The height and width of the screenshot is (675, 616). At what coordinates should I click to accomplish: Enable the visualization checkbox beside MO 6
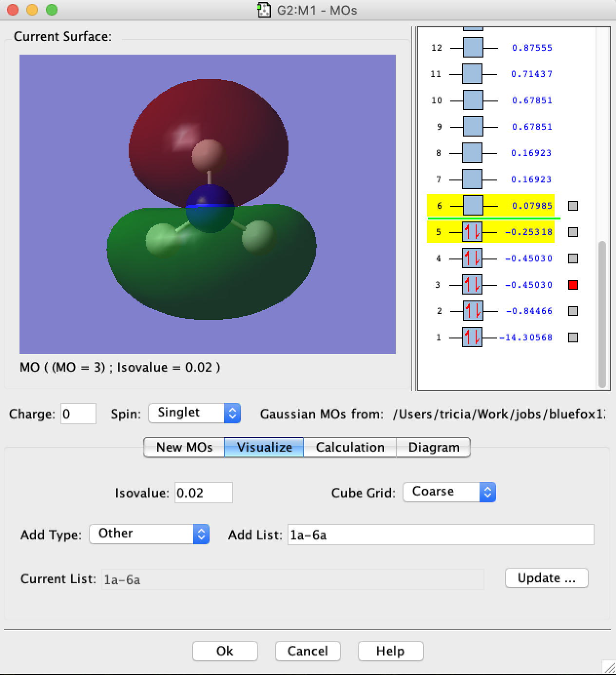point(573,206)
